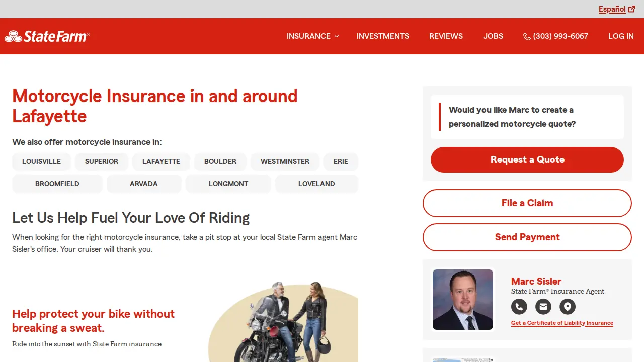Select the Broomfield location chip

(x=57, y=184)
